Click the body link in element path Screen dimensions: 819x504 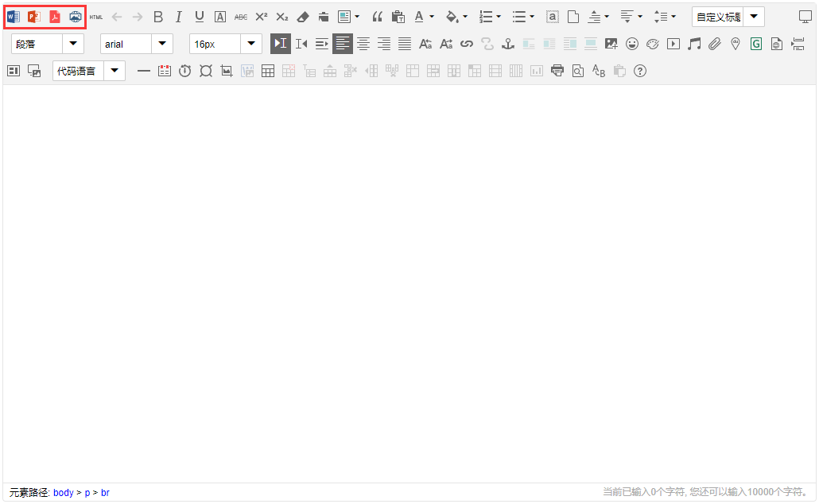[64, 492]
